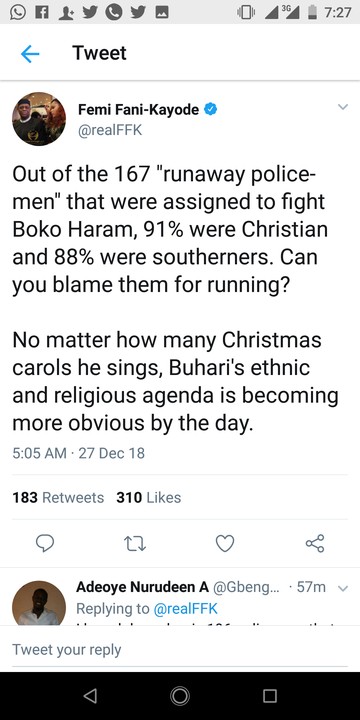Open the 310 Likes list
This screenshot has width=360, height=720.
pos(149,497)
